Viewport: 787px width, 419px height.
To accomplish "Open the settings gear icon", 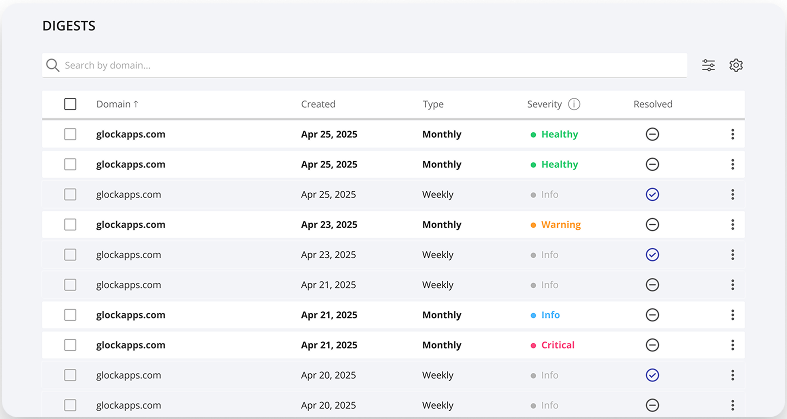I will (x=736, y=65).
